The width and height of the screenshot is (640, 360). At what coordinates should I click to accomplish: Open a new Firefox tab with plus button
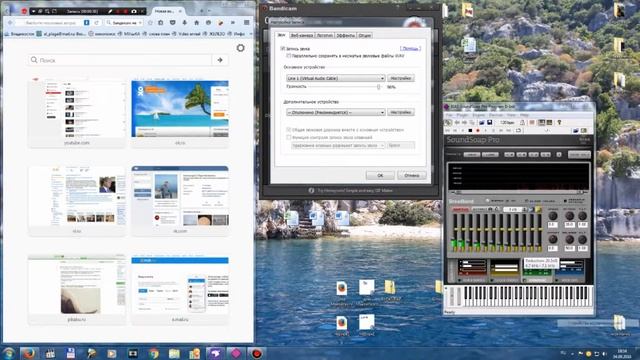coord(202,11)
